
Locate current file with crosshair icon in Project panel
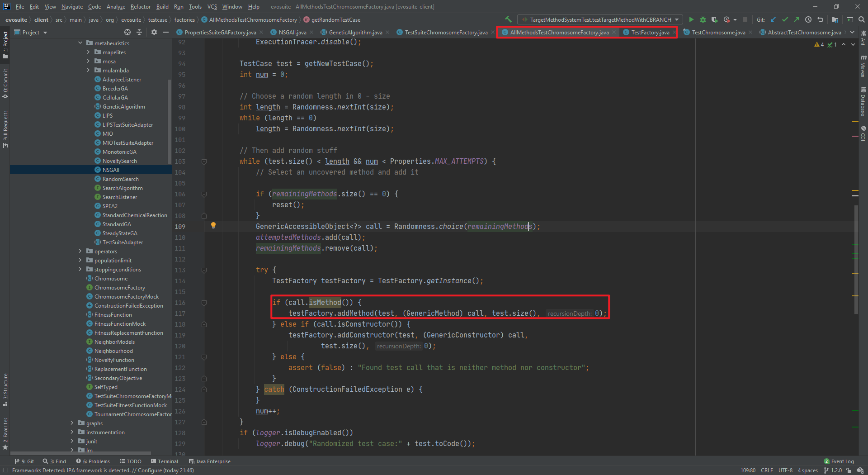coord(127,32)
